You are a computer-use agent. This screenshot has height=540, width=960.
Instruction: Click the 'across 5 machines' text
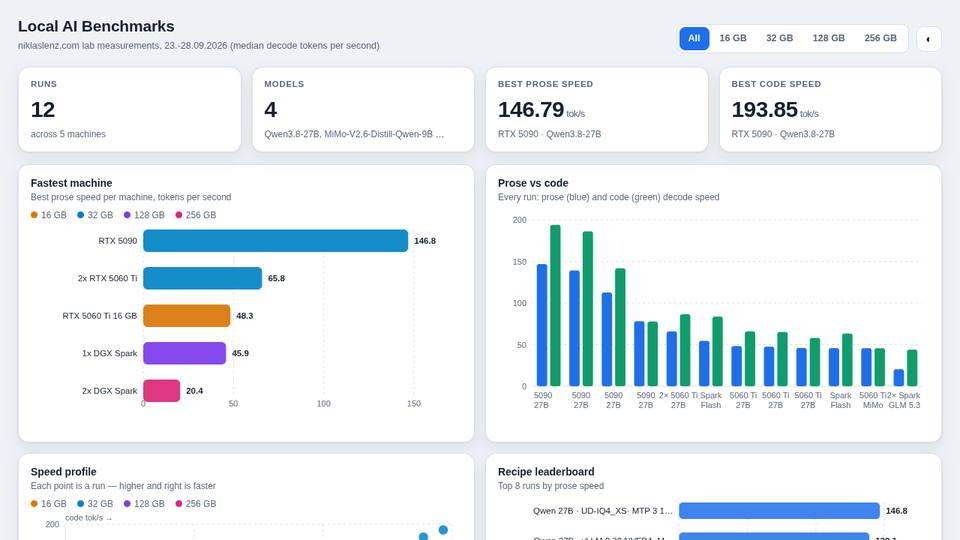click(x=68, y=134)
